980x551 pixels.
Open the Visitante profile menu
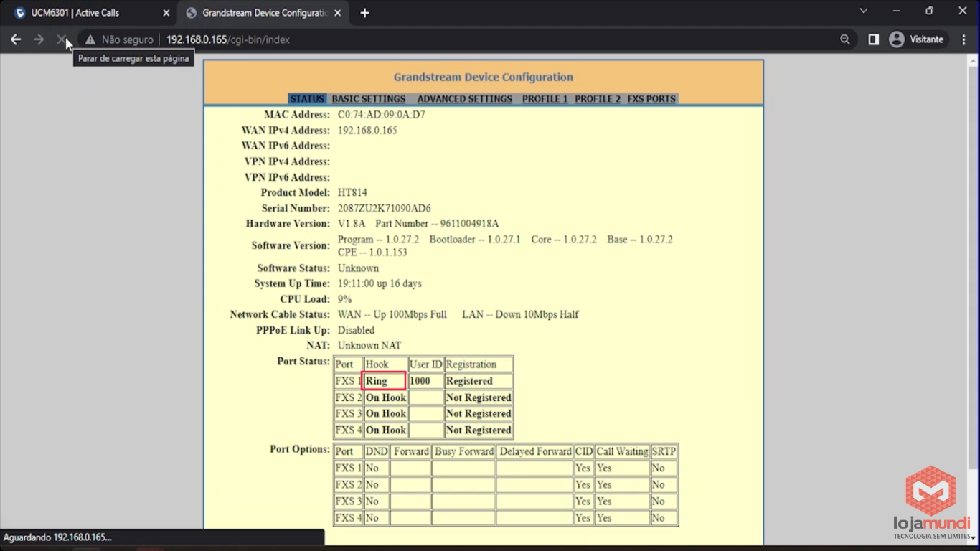916,39
